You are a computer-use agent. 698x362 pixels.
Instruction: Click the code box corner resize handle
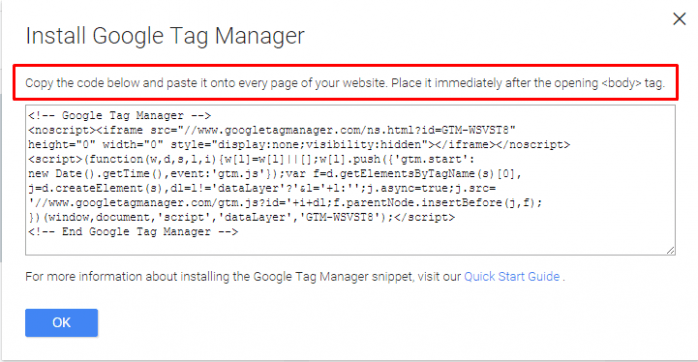[671, 251]
